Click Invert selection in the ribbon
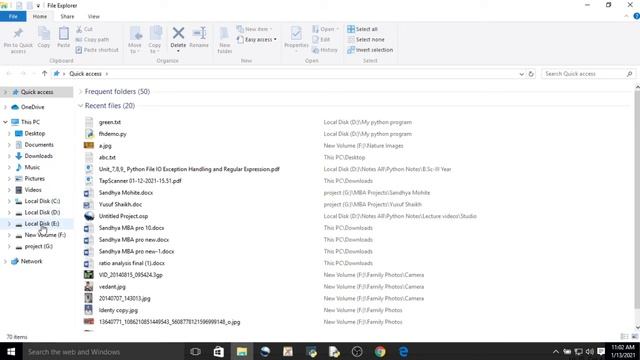The height and width of the screenshot is (360, 640). pos(370,50)
